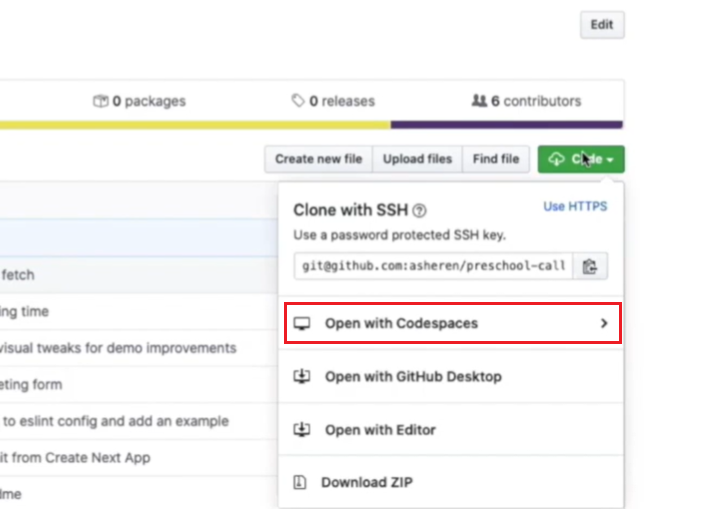Copy SSH clone URL with clipboard icon
719x509 pixels.
[x=590, y=266]
